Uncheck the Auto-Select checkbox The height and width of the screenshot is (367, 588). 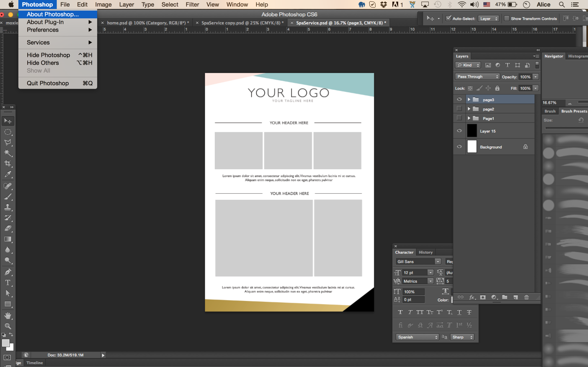[449, 18]
